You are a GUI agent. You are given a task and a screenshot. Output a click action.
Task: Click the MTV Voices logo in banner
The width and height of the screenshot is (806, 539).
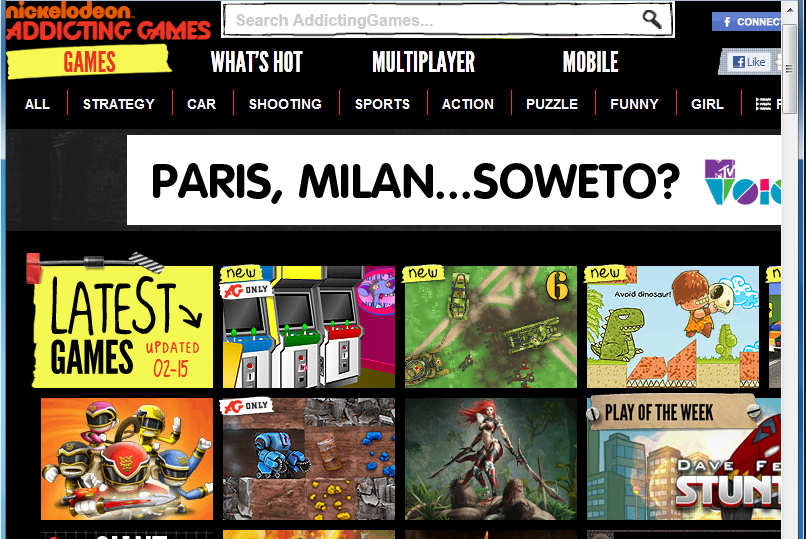point(742,181)
